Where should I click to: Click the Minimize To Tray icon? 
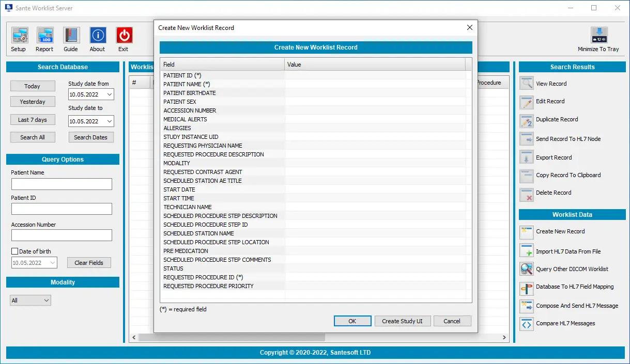pos(598,36)
